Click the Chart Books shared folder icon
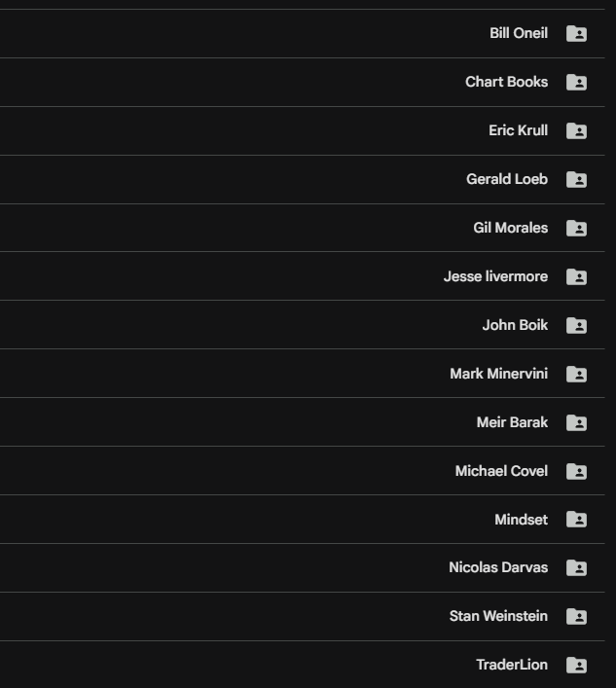The height and width of the screenshot is (688, 616). (576, 82)
